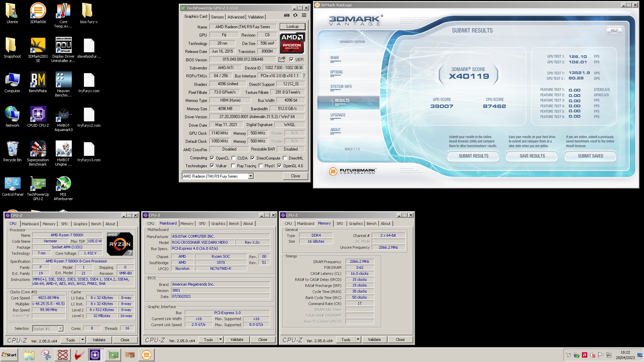Open Tools dropdown arrow in CPU-Z CPU window
644x362 pixels.
[x=83, y=340]
